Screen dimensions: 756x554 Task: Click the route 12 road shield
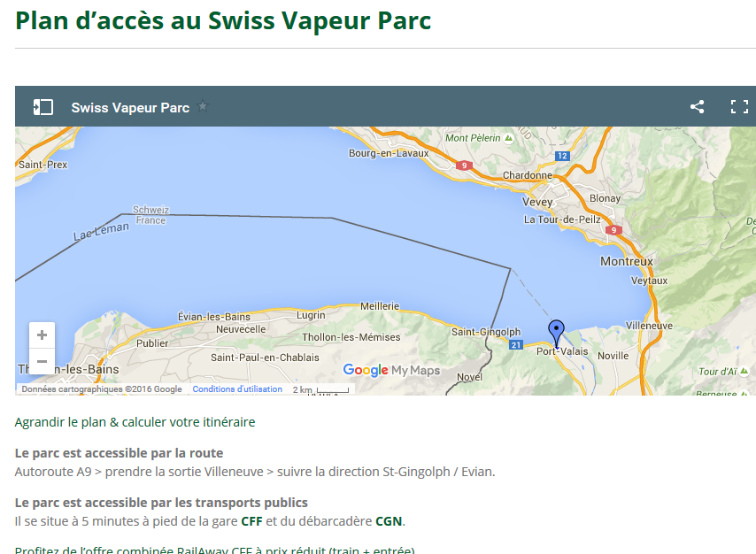(562, 156)
